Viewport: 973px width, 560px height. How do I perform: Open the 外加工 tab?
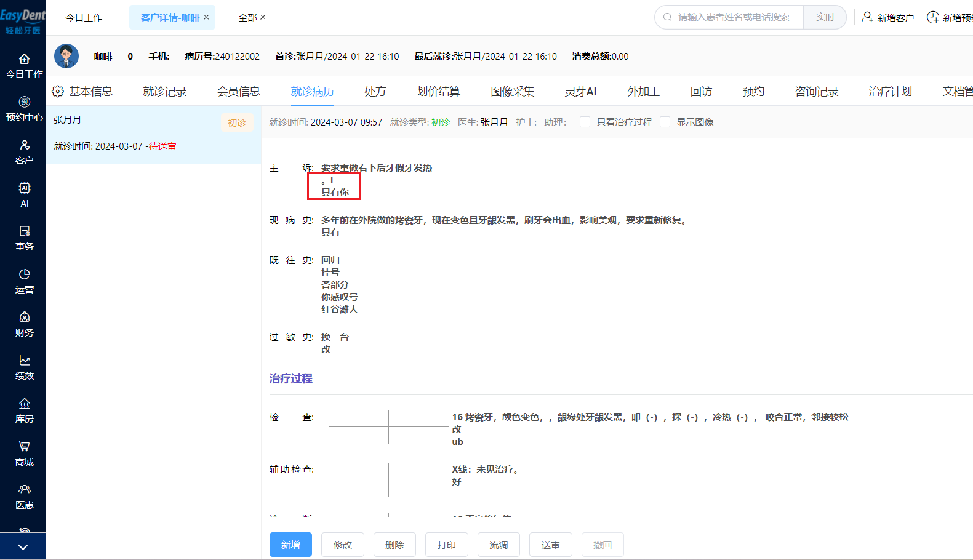643,92
